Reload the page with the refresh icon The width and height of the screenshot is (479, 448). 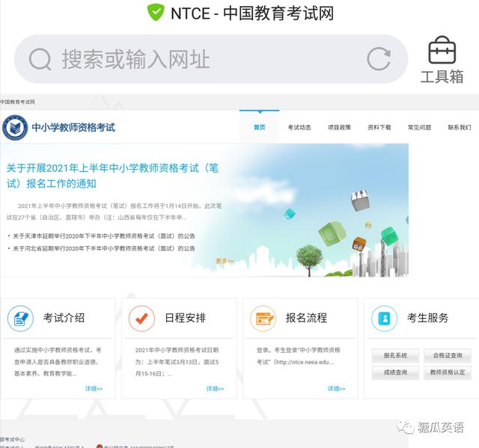[x=379, y=59]
